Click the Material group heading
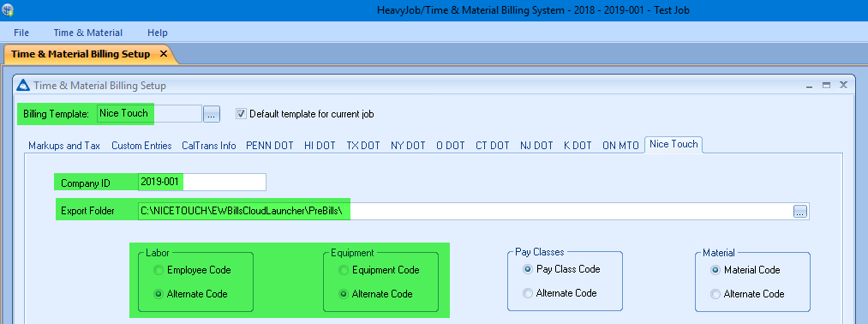Image resolution: width=868 pixels, height=324 pixels. 719,253
